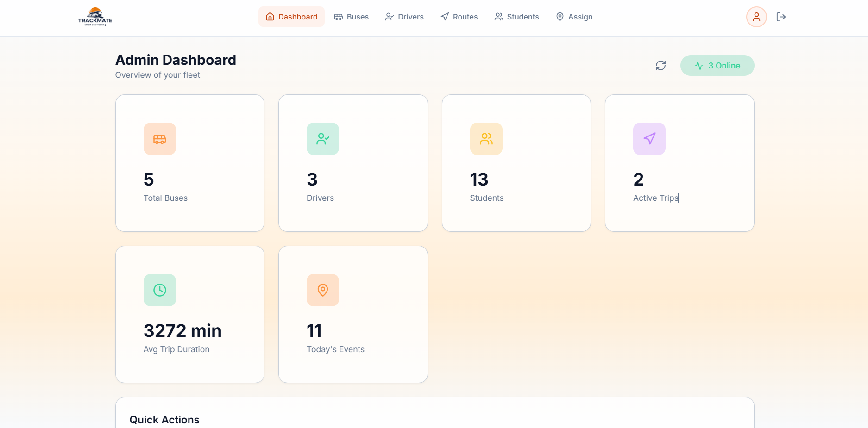Go to the Assign section
This screenshot has height=428, width=868.
(574, 17)
